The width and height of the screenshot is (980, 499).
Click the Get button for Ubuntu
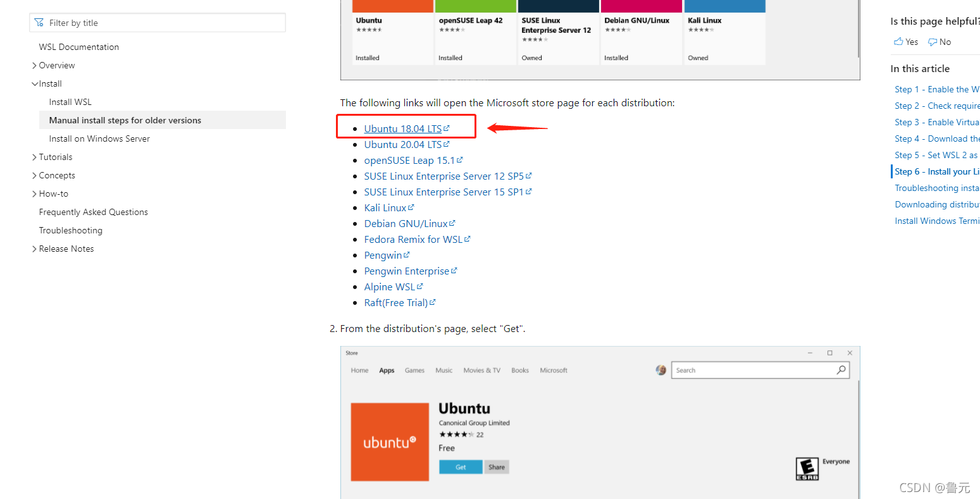point(461,467)
